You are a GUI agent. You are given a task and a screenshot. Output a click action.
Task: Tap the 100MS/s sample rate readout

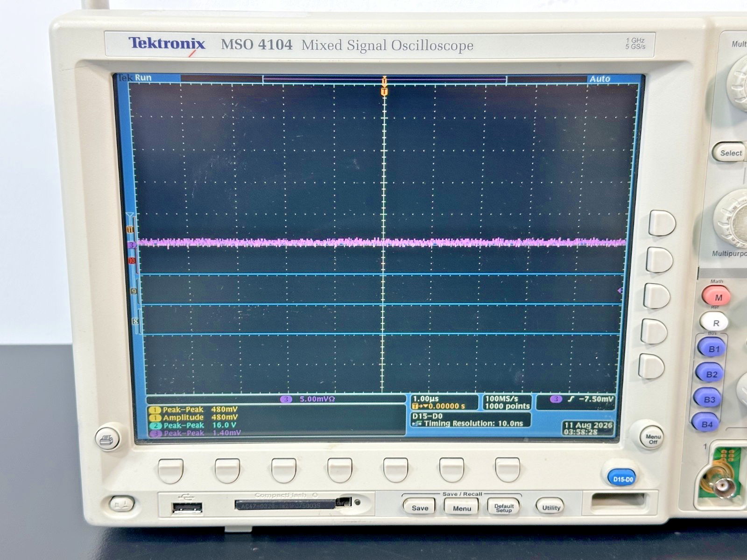click(x=501, y=399)
